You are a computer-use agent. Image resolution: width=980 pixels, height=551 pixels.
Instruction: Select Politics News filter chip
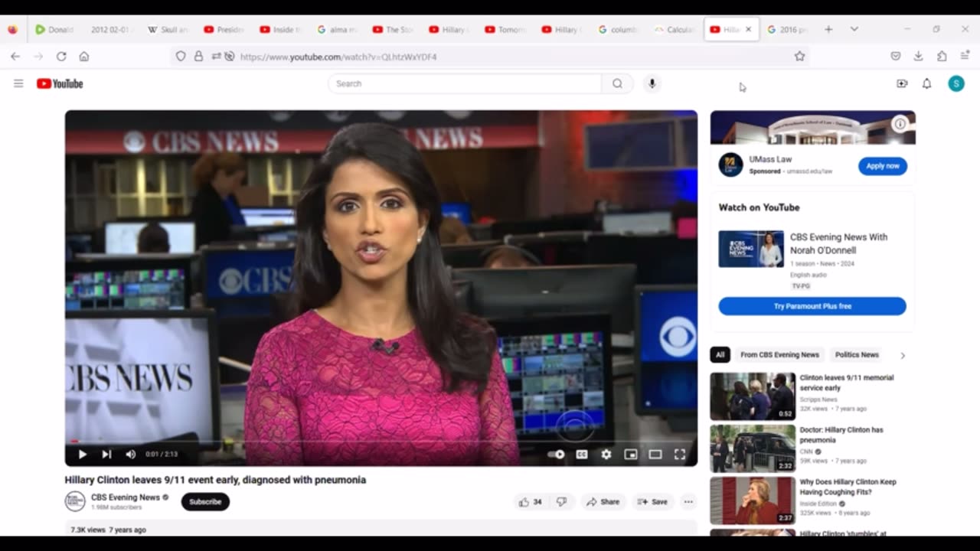(x=857, y=354)
